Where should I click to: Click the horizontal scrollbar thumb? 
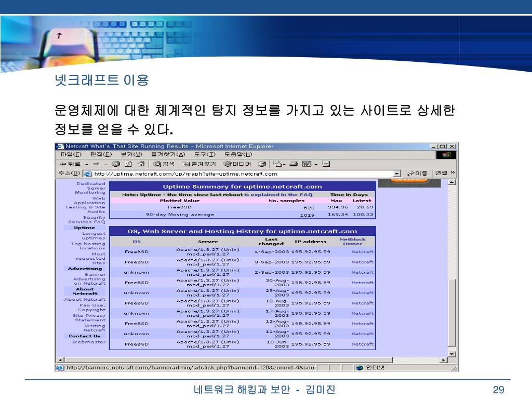[x=229, y=360]
